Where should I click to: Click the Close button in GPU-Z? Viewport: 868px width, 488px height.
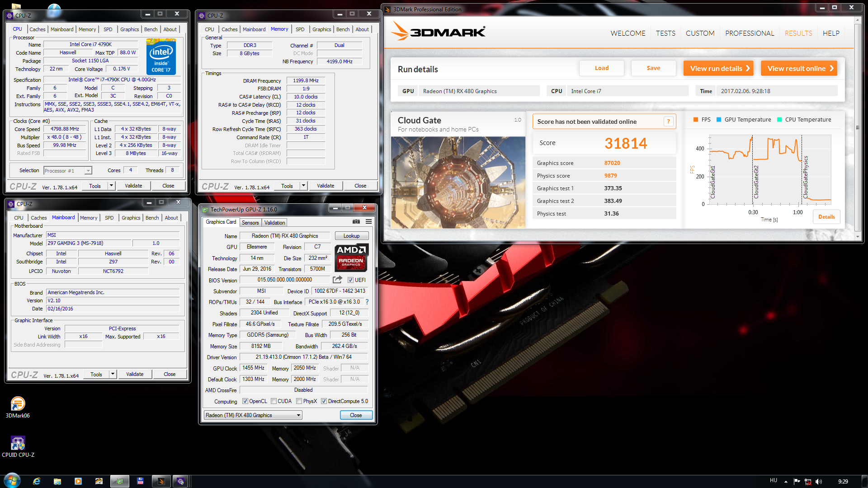coord(356,415)
